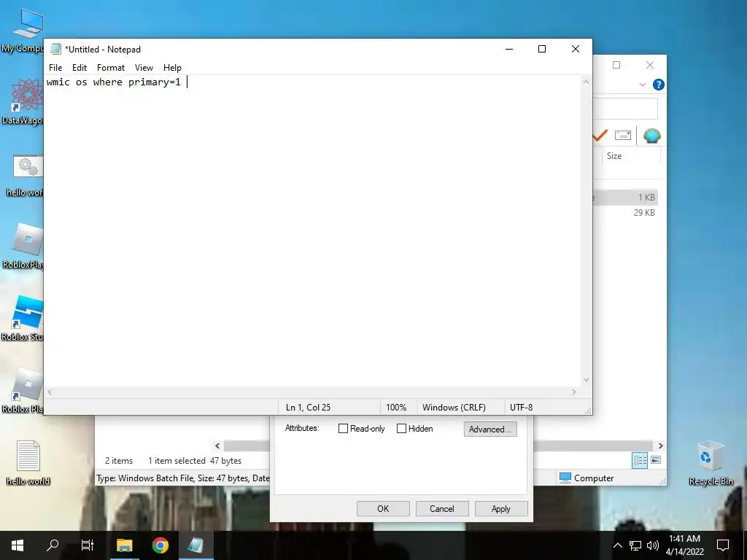Maximize the Explorer window behind Notepad
This screenshot has width=747, height=560.
[616, 65]
